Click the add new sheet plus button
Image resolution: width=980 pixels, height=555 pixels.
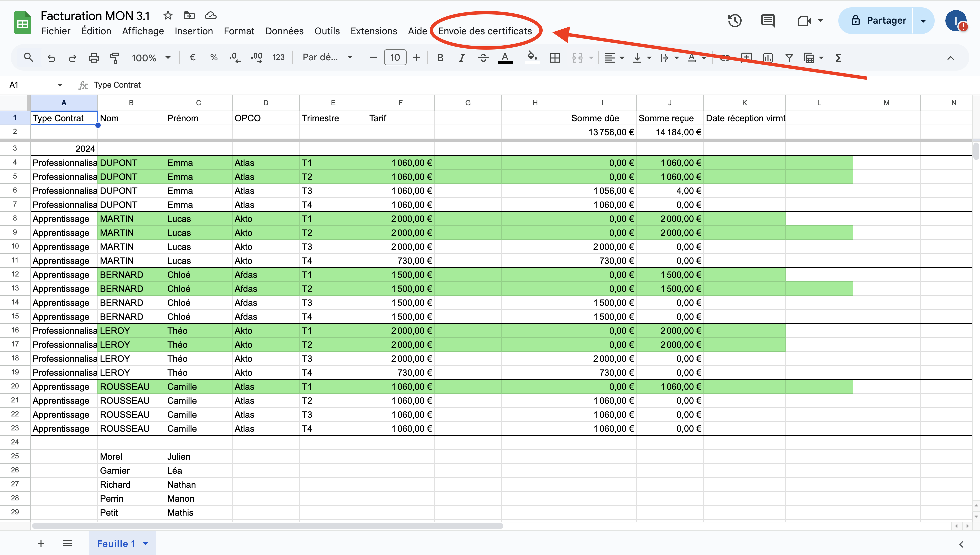point(41,544)
